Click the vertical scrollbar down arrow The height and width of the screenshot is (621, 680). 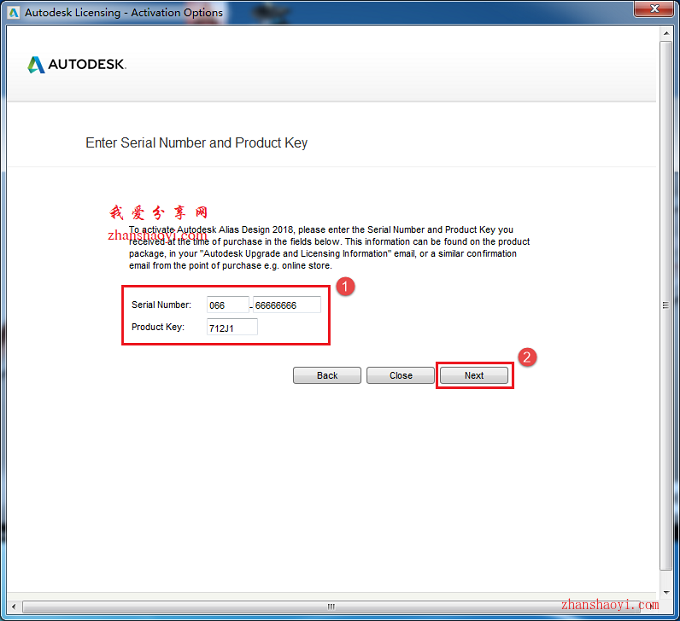666,592
